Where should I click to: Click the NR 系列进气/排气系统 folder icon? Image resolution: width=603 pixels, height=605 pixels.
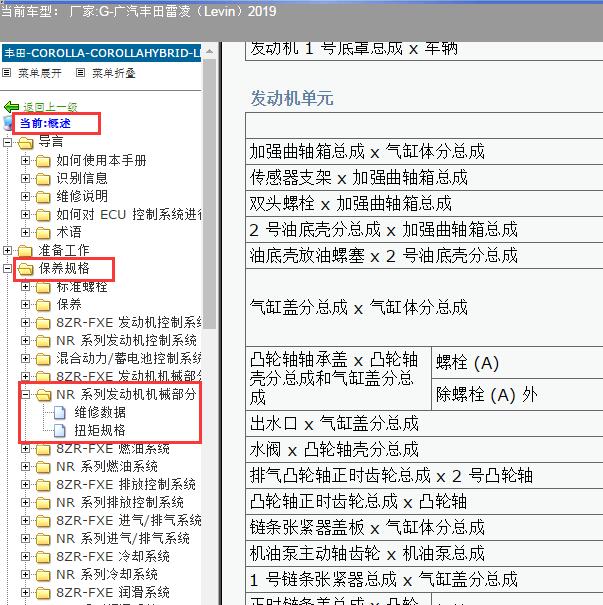click(x=43, y=539)
